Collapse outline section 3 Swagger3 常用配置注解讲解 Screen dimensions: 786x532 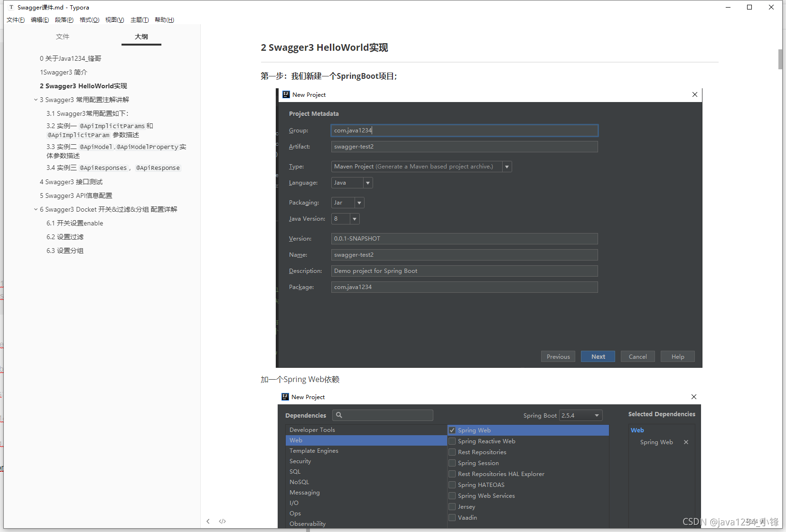tap(36, 100)
